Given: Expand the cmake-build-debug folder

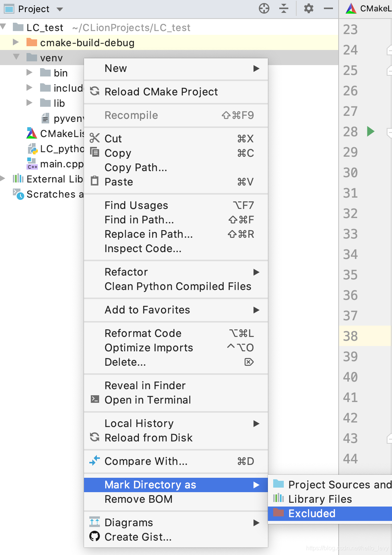Looking at the screenshot, I should [x=16, y=42].
